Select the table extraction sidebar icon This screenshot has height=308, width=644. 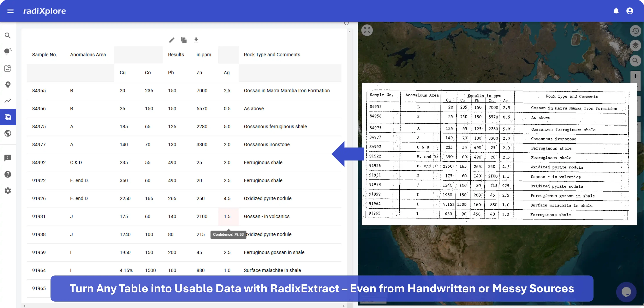coord(8,117)
